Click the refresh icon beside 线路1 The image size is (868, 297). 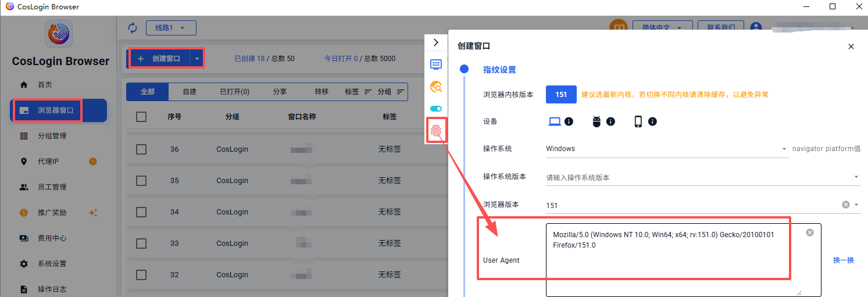click(x=133, y=28)
